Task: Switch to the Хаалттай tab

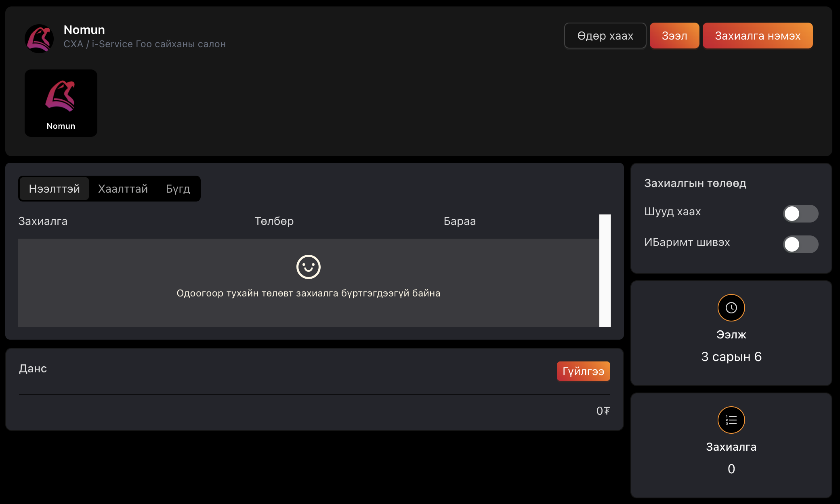Action: pyautogui.click(x=123, y=189)
